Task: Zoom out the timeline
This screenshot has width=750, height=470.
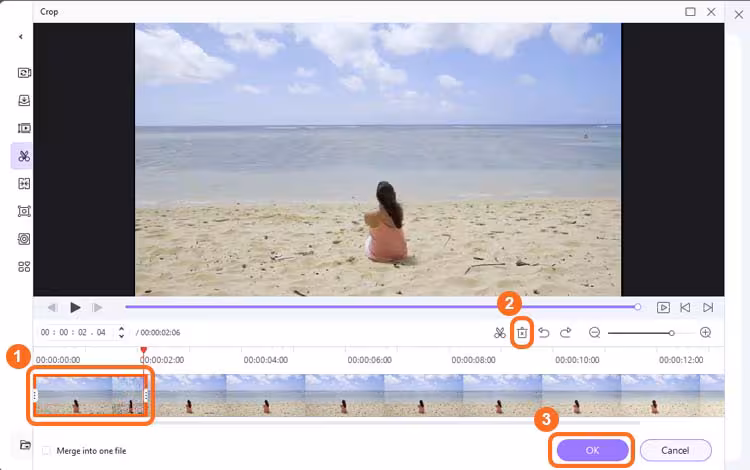Action: (595, 332)
